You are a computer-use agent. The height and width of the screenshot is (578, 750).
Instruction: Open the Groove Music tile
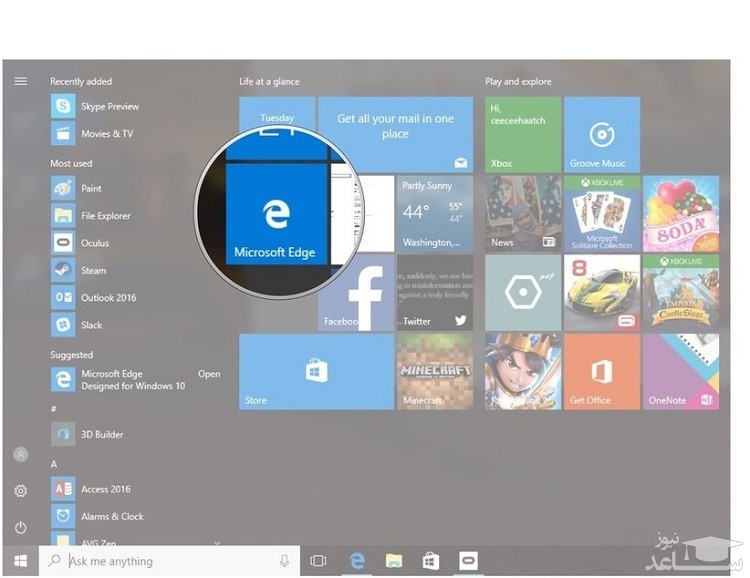602,135
